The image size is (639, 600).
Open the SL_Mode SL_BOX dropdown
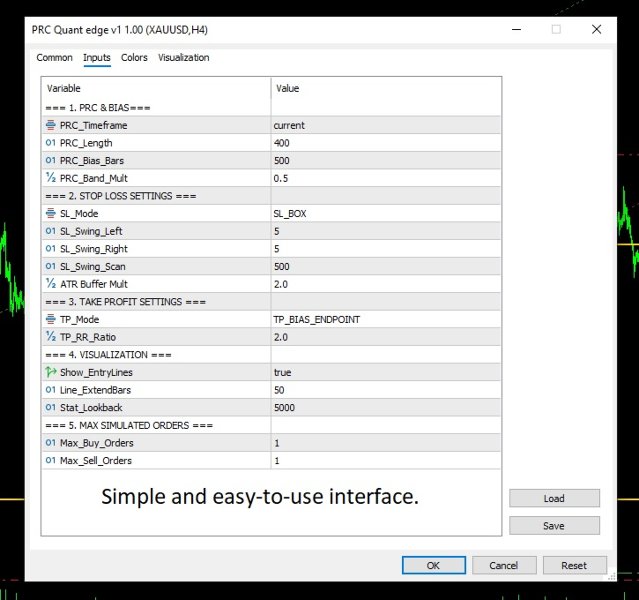tap(385, 214)
